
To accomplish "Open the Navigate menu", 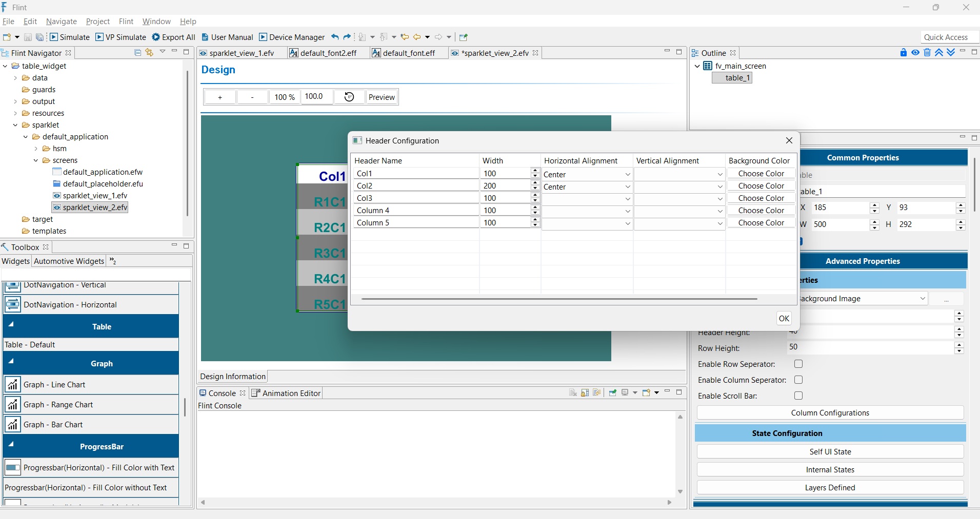I will click(62, 22).
